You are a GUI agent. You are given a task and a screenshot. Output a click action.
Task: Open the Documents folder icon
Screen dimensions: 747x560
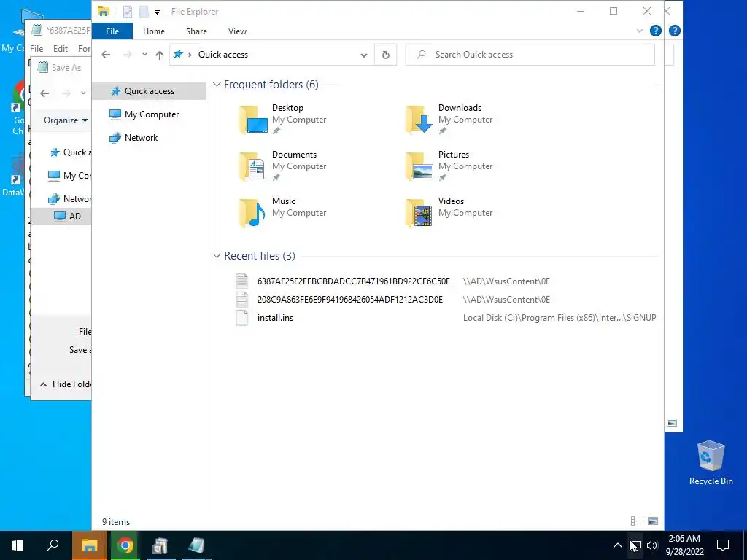pyautogui.click(x=252, y=166)
